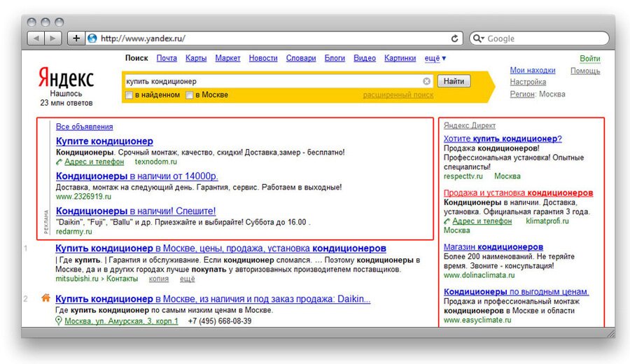Open result 2 'Купить кондиционер в Москве, из наличия'
The width and height of the screenshot is (630, 364).
[213, 299]
